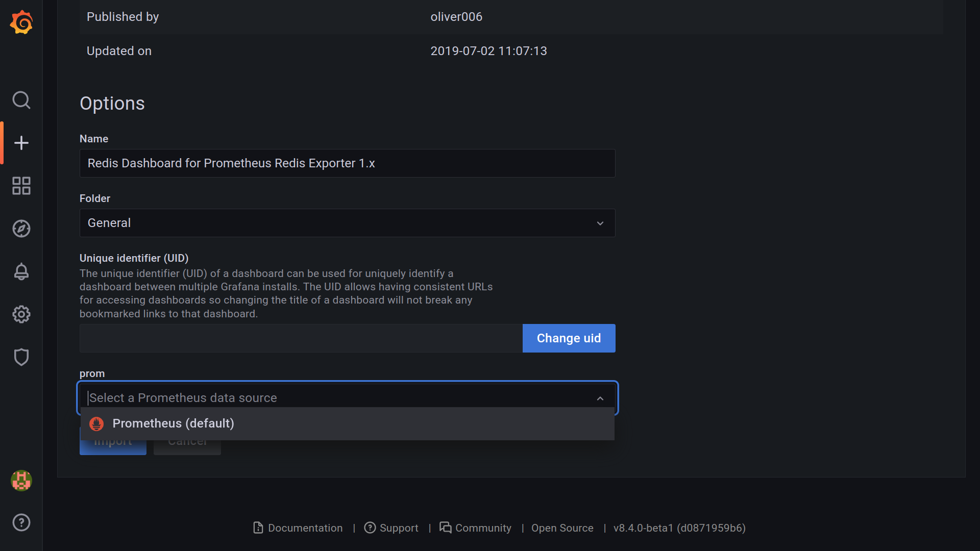Click the Create new dashboard icon
Image resolution: width=980 pixels, height=551 pixels.
click(21, 143)
